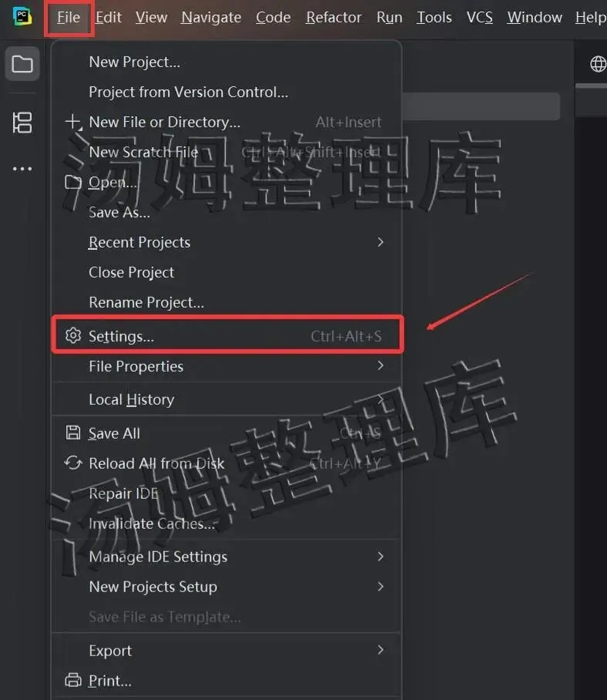Click the PyCharm logo icon
Viewport: 607px width, 700px height.
point(22,15)
